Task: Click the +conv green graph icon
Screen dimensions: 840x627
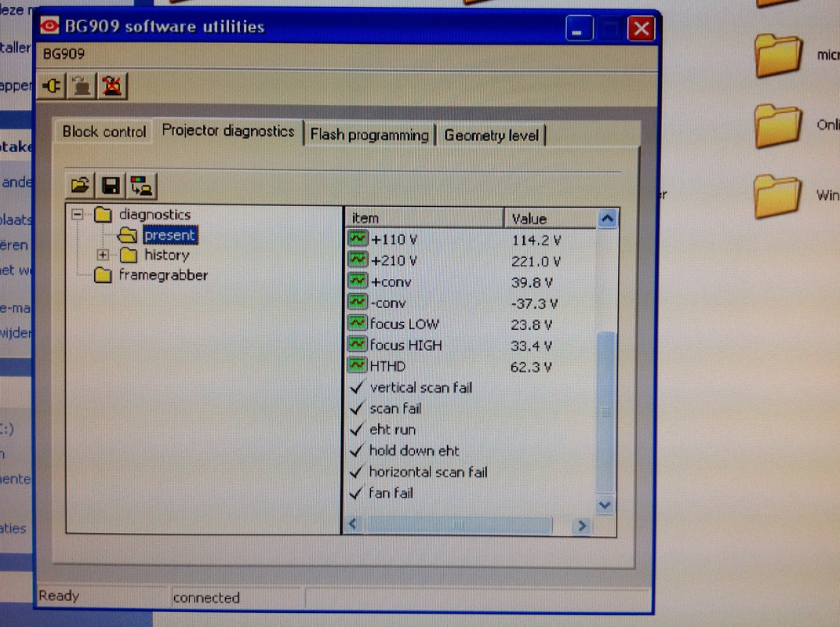Action: (358, 280)
